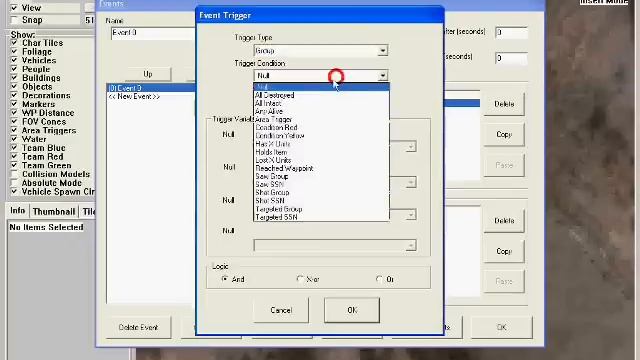Click OK in Event Trigger dialog
Image resolution: width=640 pixels, height=360 pixels.
coord(352,310)
